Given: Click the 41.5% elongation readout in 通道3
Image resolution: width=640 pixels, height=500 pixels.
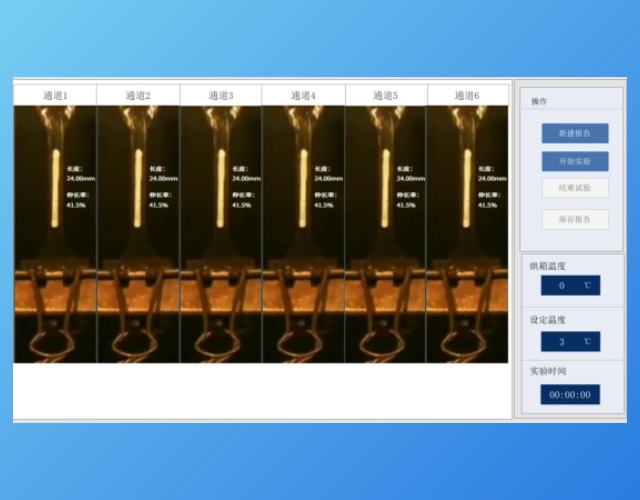Looking at the screenshot, I should point(242,205).
